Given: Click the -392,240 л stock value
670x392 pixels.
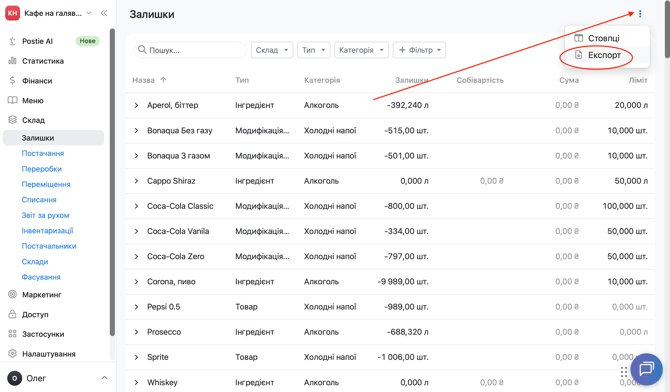Looking at the screenshot, I should point(407,105).
